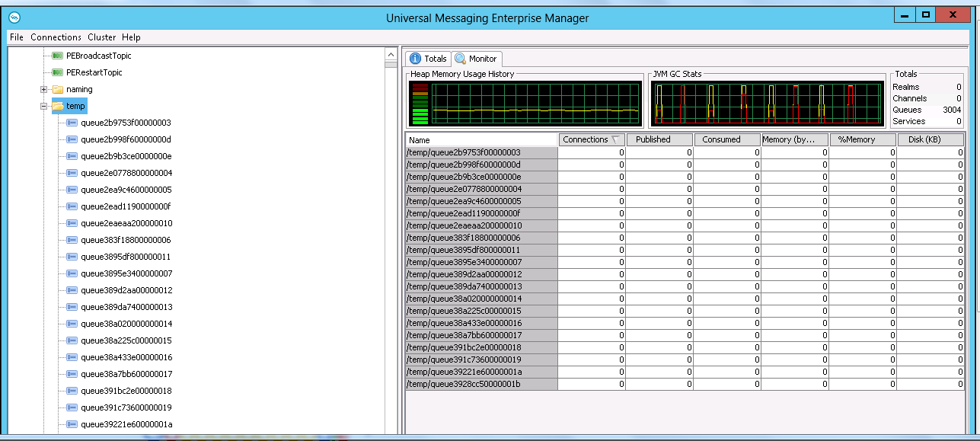Screen dimensions: 980x441
Task: Click queue icon beside queue3895e3400000007
Action: point(72,273)
